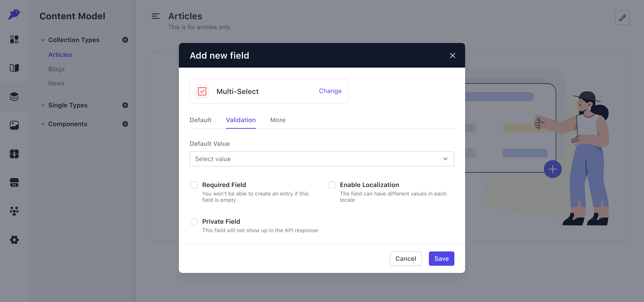This screenshot has width=644, height=302.
Task: Click the marketplace storefront sidebar icon
Action: click(14, 183)
